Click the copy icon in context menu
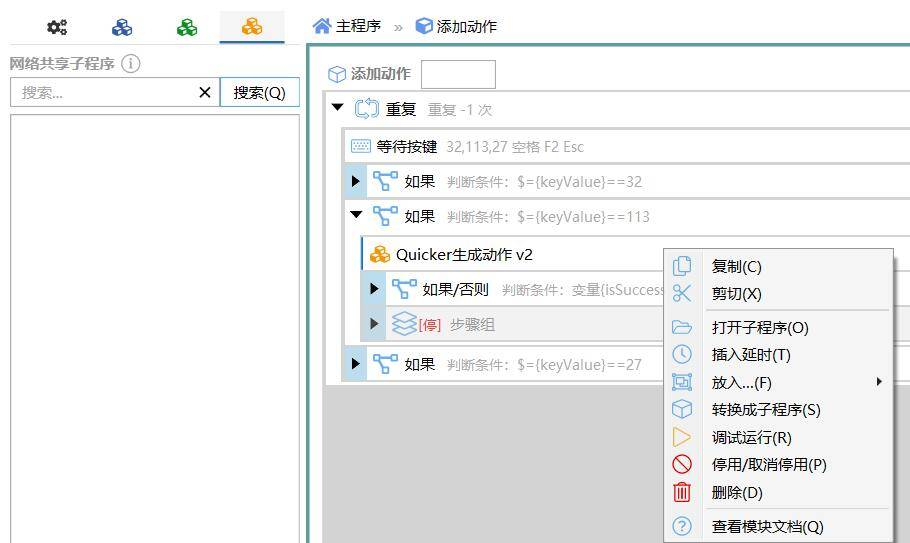 tap(682, 266)
